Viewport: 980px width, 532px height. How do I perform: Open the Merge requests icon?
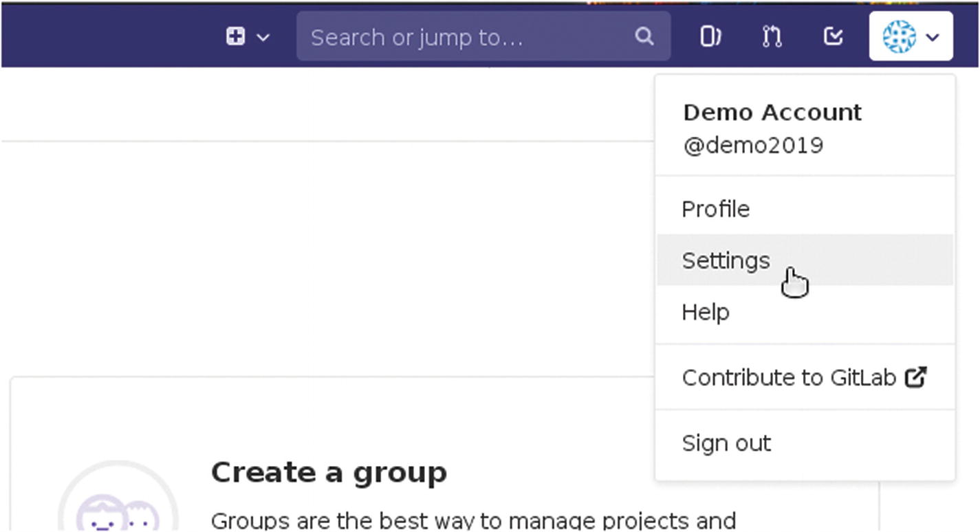click(772, 36)
